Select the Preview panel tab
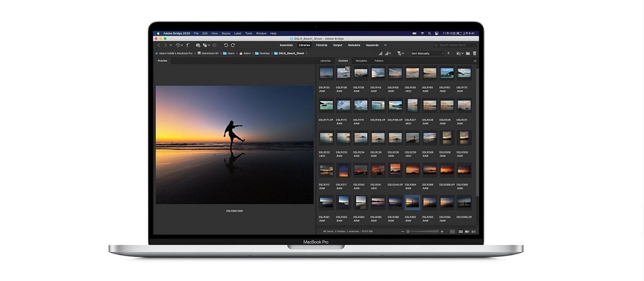The width and height of the screenshot is (644, 281). (x=163, y=60)
